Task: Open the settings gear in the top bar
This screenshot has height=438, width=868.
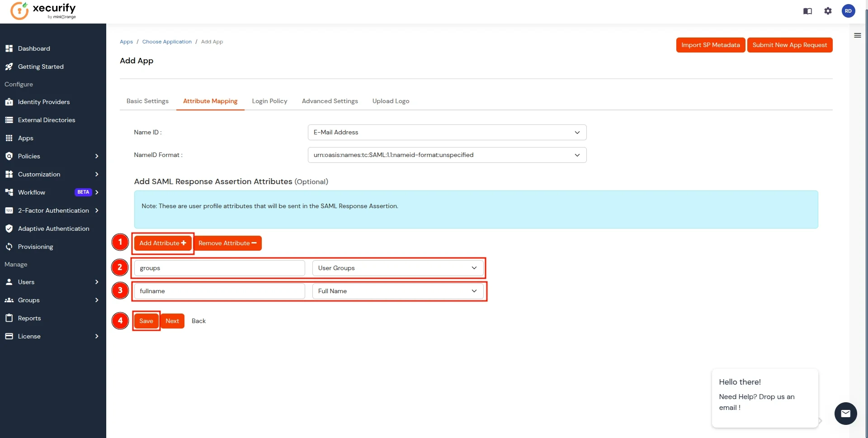Action: [x=828, y=11]
